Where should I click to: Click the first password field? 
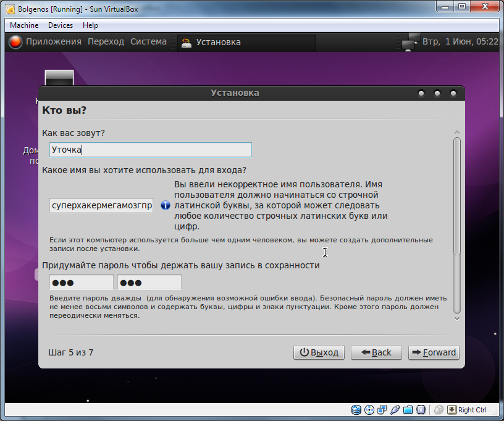[x=82, y=283]
